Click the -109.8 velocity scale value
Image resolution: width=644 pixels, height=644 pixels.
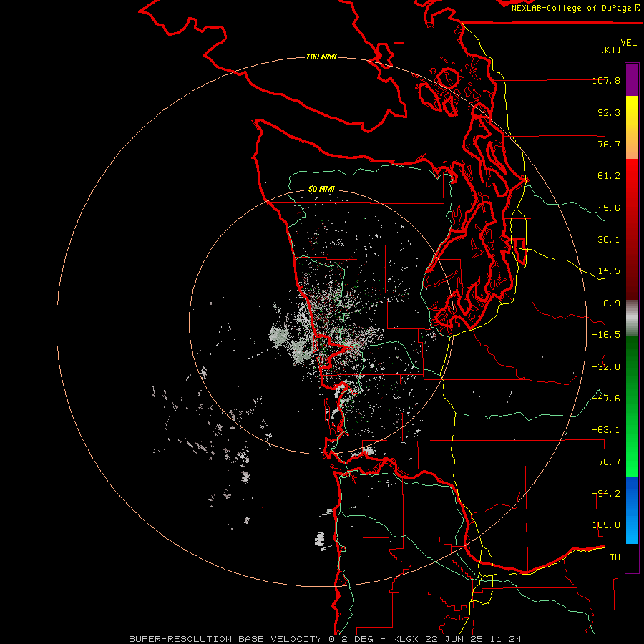pos(603,525)
